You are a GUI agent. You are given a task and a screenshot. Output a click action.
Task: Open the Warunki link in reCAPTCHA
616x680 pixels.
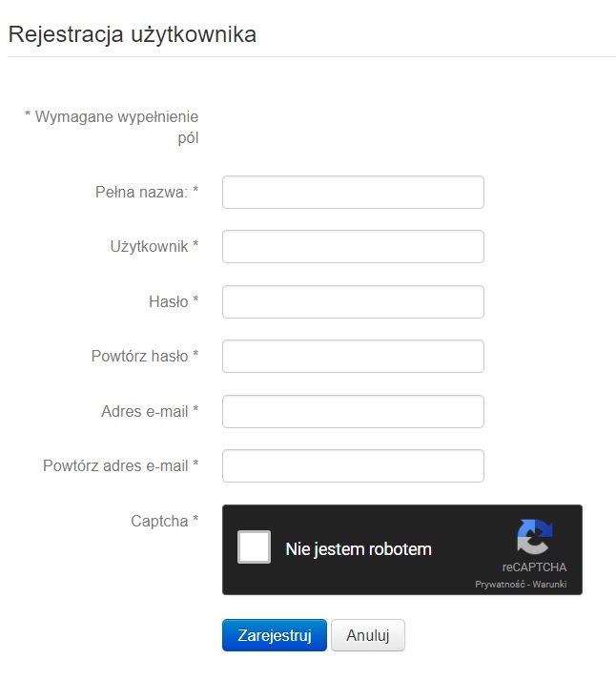tap(549, 585)
